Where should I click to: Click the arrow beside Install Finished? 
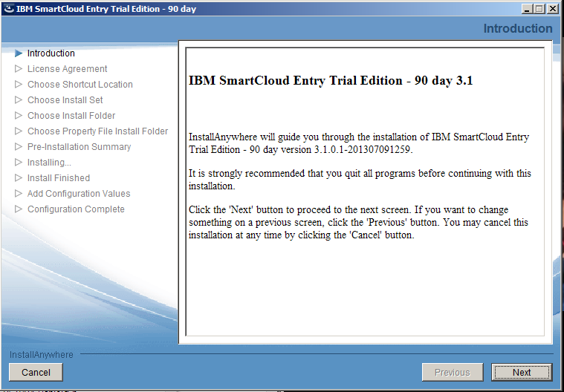tap(19, 178)
